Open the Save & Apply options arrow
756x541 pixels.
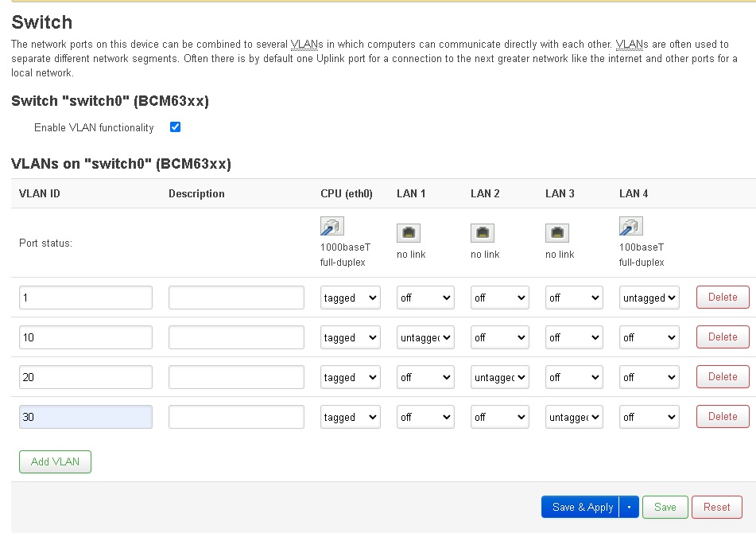click(x=629, y=507)
